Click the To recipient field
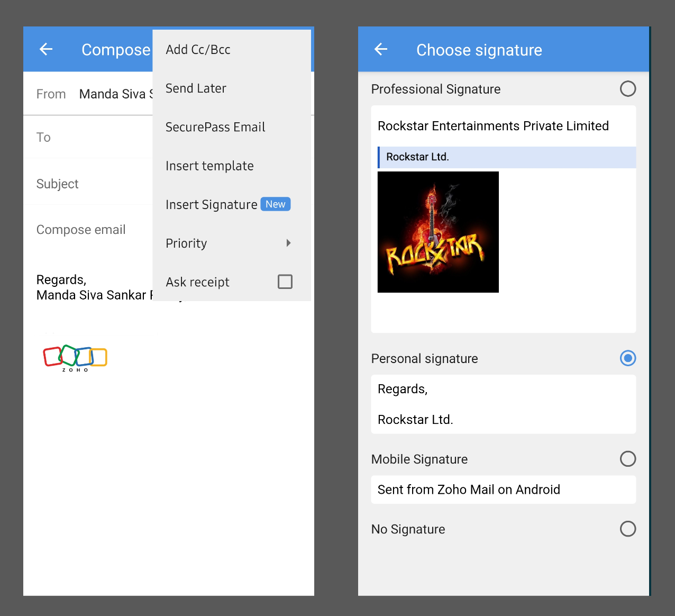The image size is (675, 616). 88,137
